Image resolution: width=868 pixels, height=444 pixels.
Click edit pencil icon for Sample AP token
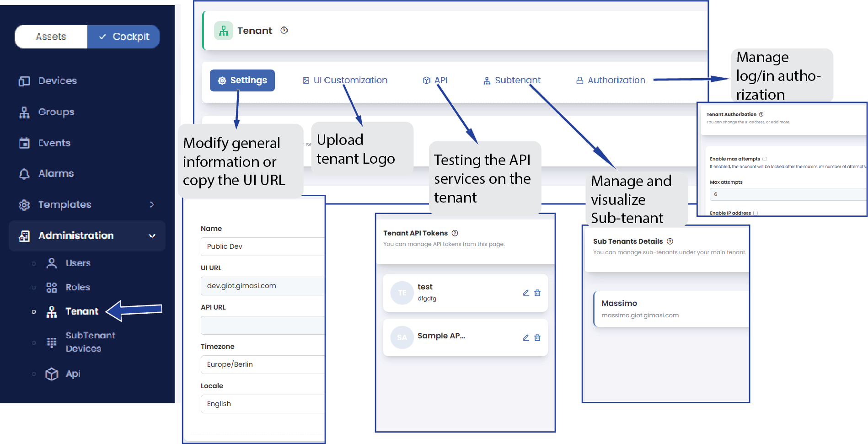click(x=526, y=338)
